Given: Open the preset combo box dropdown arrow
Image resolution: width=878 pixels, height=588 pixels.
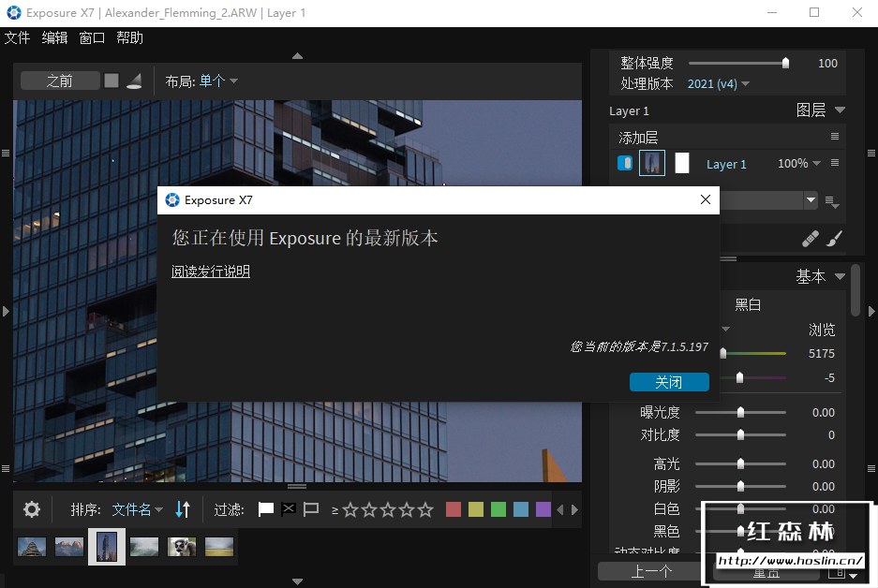Looking at the screenshot, I should pos(811,199).
